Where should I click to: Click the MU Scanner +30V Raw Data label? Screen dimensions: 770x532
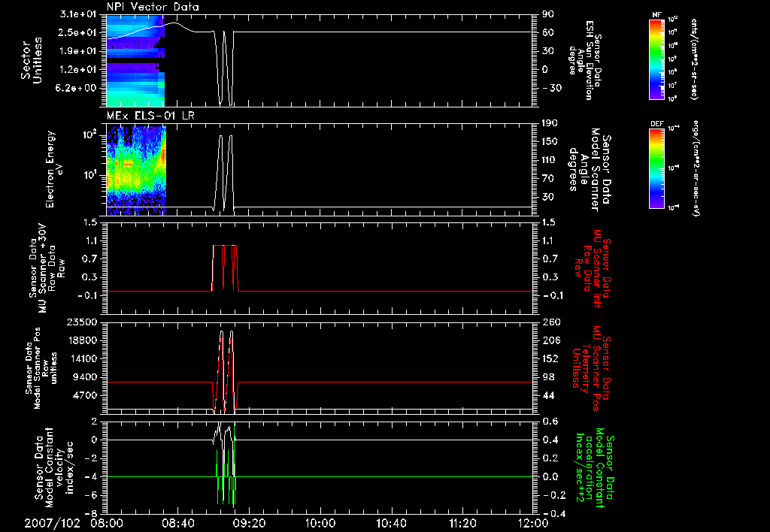coord(47,268)
